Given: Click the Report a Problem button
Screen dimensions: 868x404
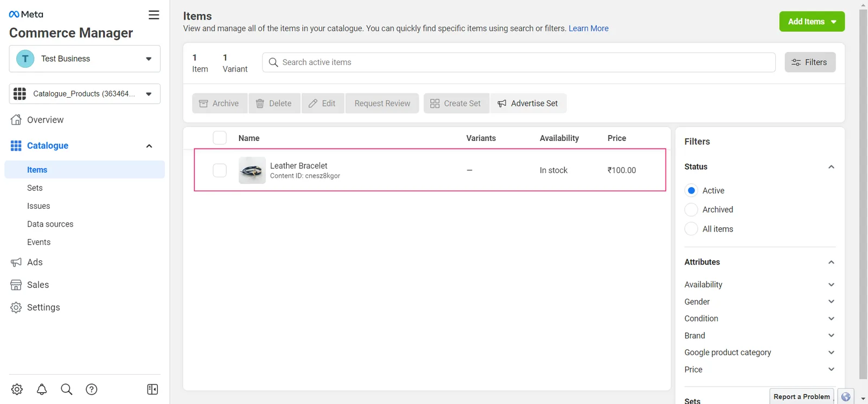Looking at the screenshot, I should [x=802, y=396].
